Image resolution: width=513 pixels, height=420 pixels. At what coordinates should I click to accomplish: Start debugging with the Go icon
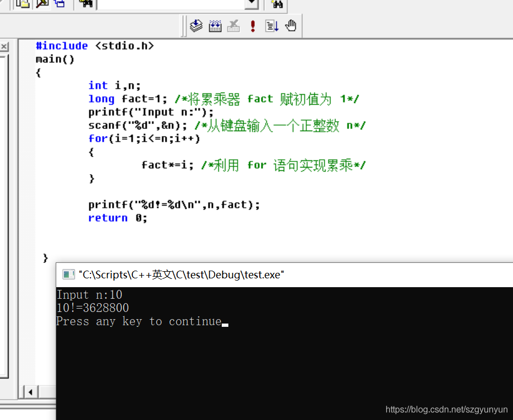point(271,25)
